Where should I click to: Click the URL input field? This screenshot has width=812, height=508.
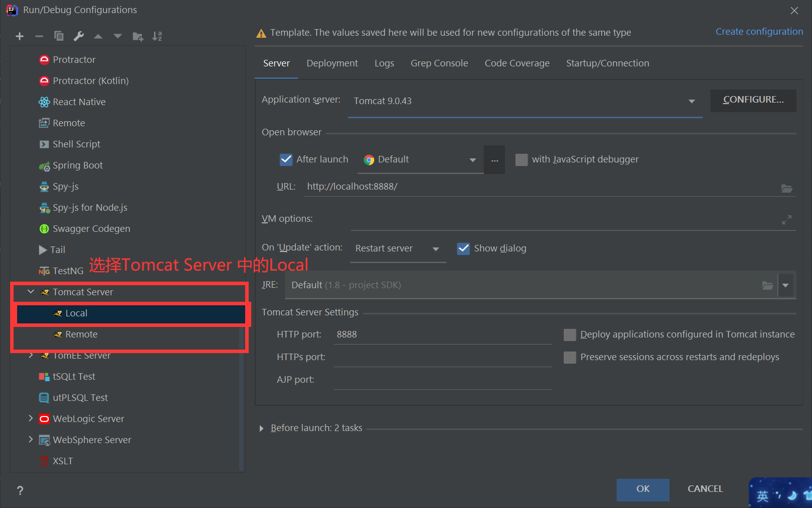pos(541,187)
